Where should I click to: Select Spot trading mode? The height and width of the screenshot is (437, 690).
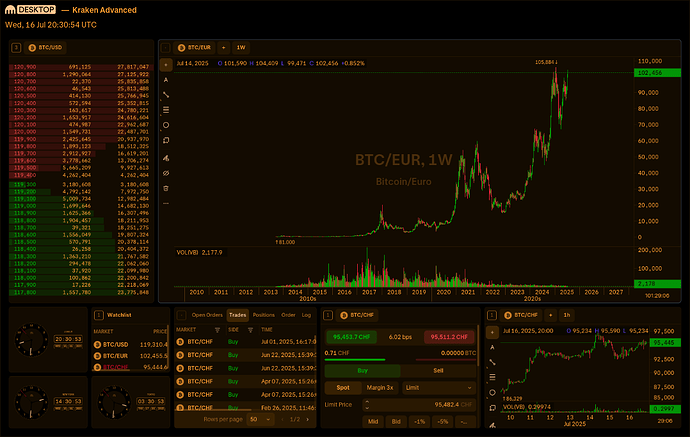tap(343, 388)
